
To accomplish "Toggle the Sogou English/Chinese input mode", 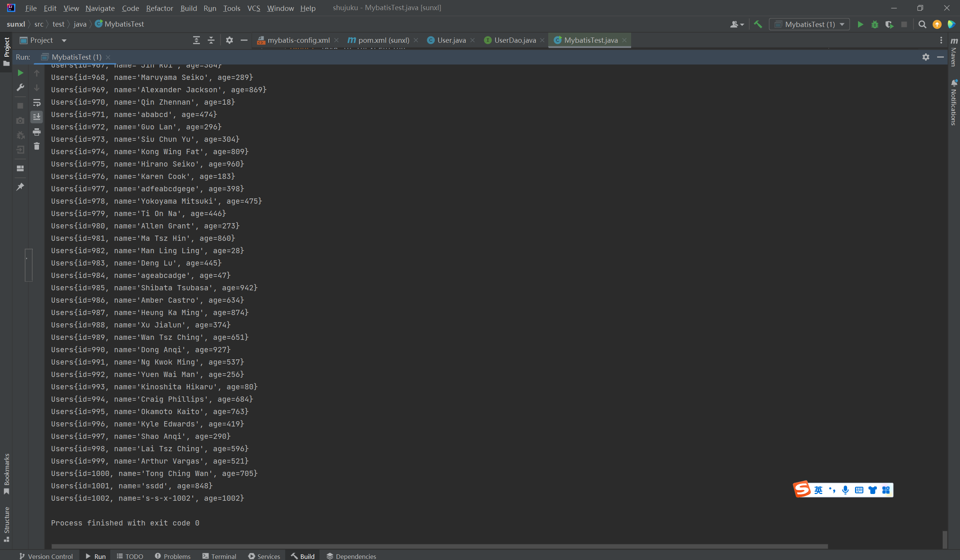I will pyautogui.click(x=818, y=490).
